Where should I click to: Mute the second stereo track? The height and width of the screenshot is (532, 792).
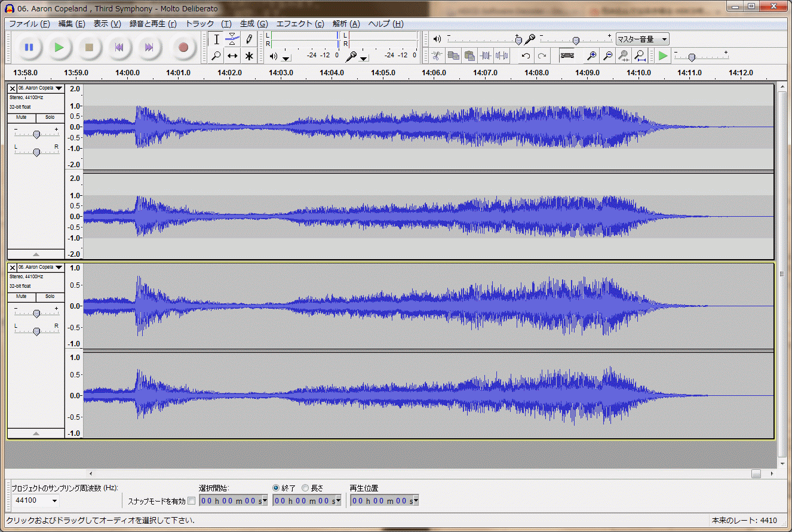click(x=22, y=297)
